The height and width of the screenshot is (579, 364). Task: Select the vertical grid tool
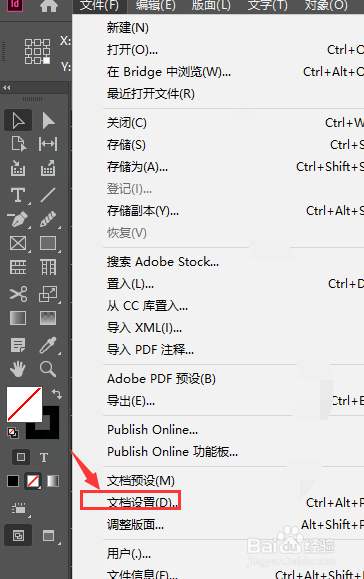click(x=48, y=267)
